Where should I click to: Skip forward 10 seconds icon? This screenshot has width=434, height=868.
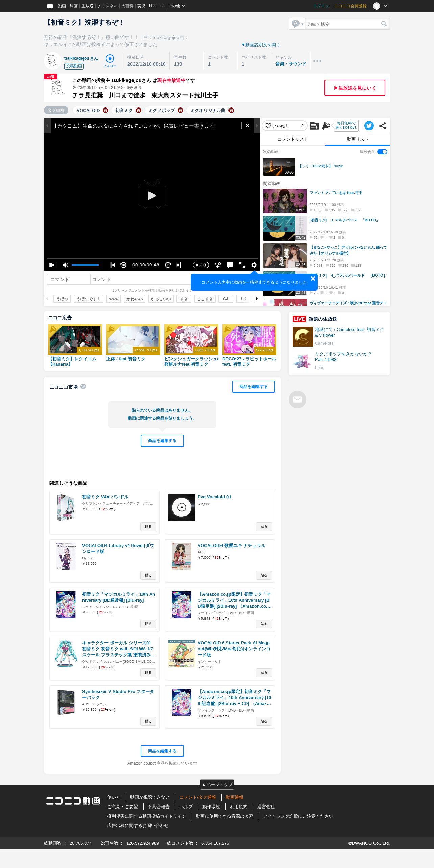point(168,265)
